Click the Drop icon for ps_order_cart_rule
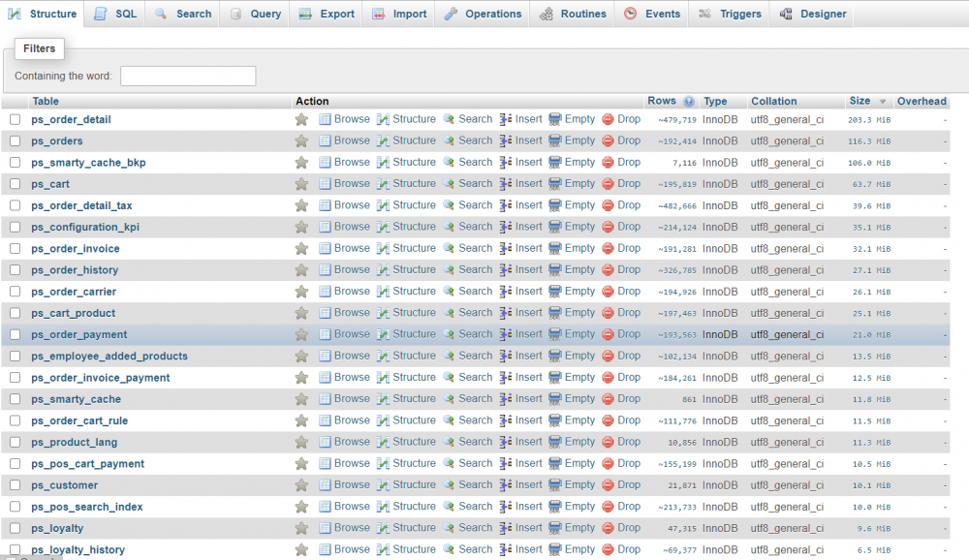Viewport: 969px width, 560px height. tap(608, 420)
